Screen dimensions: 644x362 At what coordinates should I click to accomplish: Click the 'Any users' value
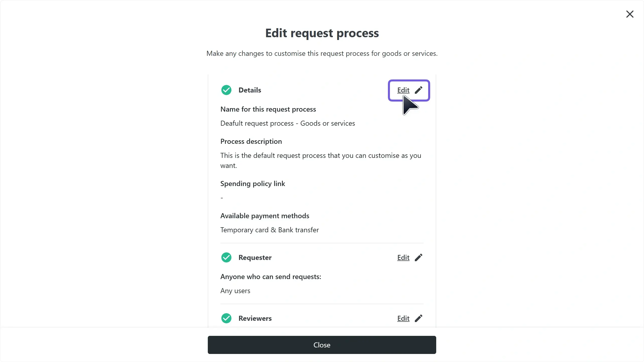[235, 291]
